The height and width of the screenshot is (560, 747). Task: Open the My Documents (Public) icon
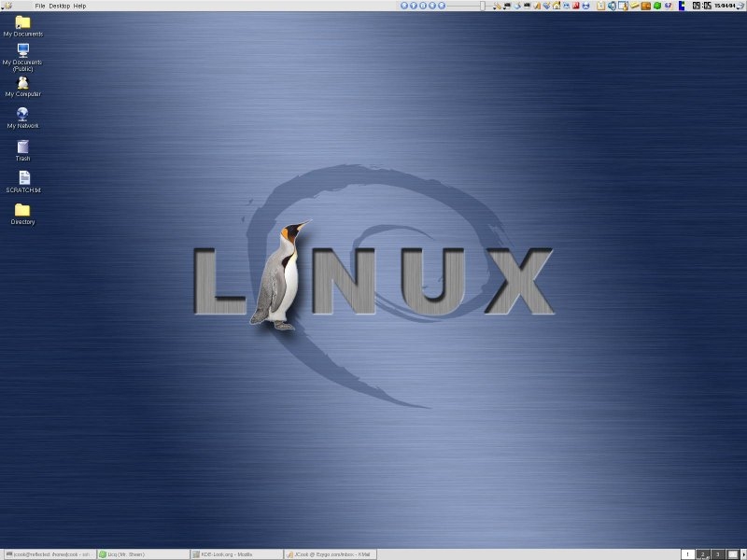pos(22,50)
